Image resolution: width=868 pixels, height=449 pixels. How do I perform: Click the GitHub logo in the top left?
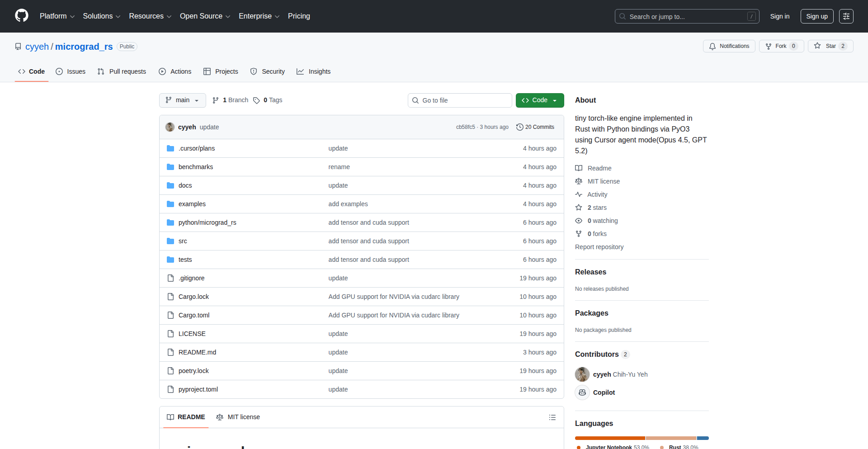(21, 16)
